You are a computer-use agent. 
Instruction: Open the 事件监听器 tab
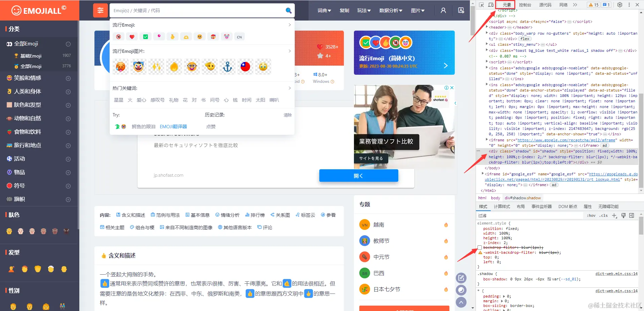[x=541, y=207]
